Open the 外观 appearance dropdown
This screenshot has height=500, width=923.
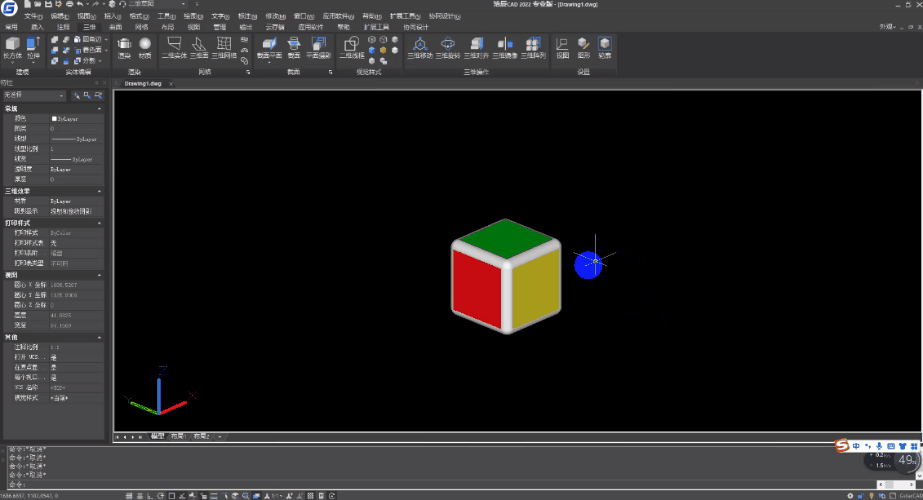pyautogui.click(x=888, y=27)
